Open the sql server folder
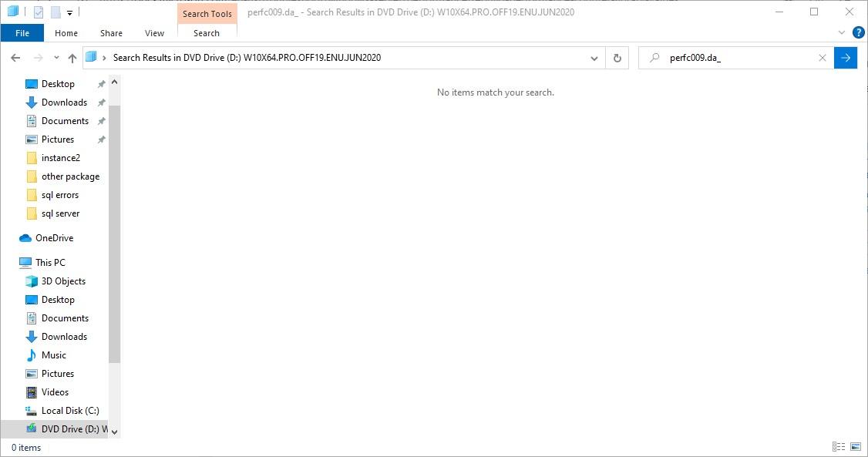Viewport: 868px width, 457px height. (x=60, y=213)
